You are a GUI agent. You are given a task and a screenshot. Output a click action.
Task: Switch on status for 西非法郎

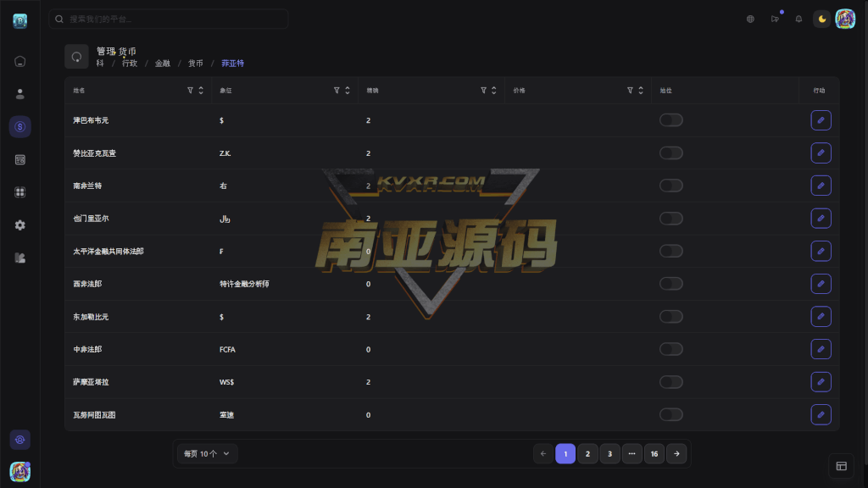click(671, 284)
